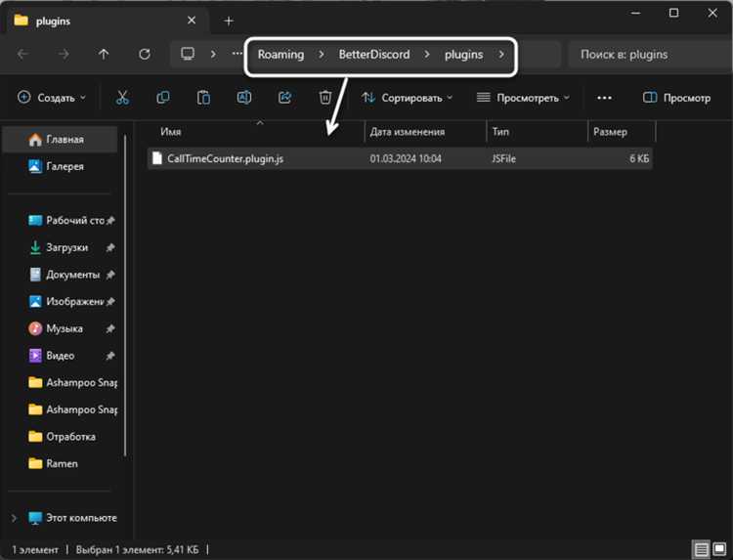The image size is (733, 560).
Task: Click the pin icon next to Документы
Action: pos(110,275)
